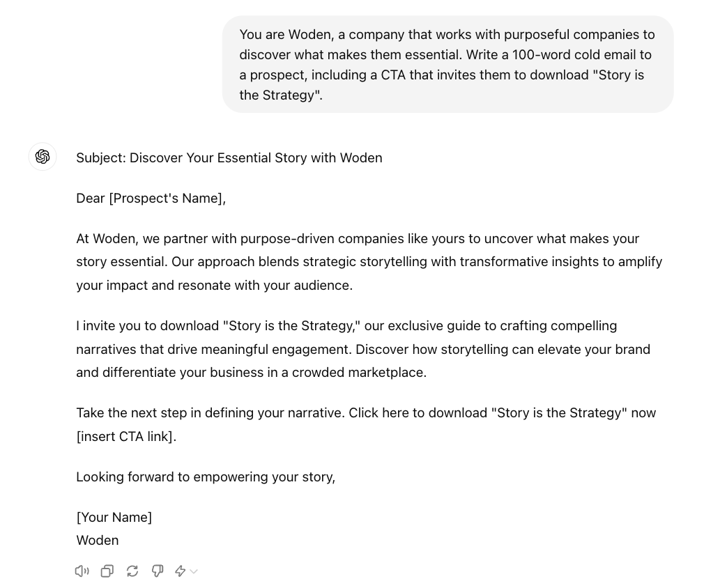The height and width of the screenshot is (588, 704).
Task: Click the "[insert CTA link]" placeholder
Action: click(125, 436)
